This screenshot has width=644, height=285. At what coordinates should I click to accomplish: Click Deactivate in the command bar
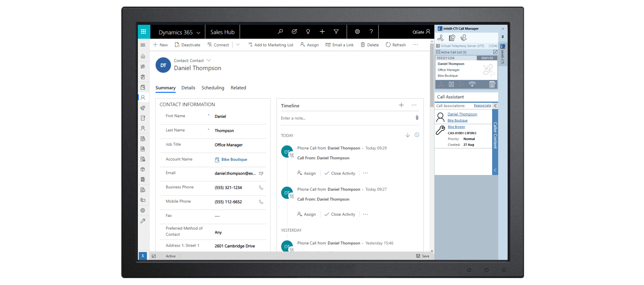(187, 45)
